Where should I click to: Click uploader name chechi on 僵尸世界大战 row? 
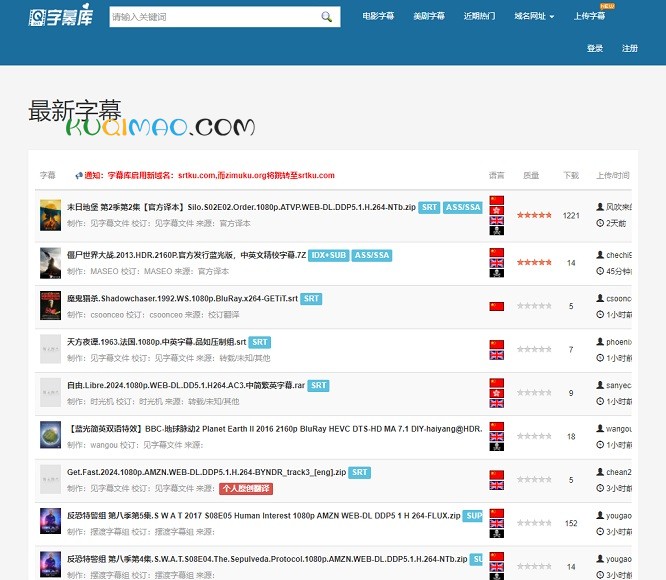(x=619, y=255)
